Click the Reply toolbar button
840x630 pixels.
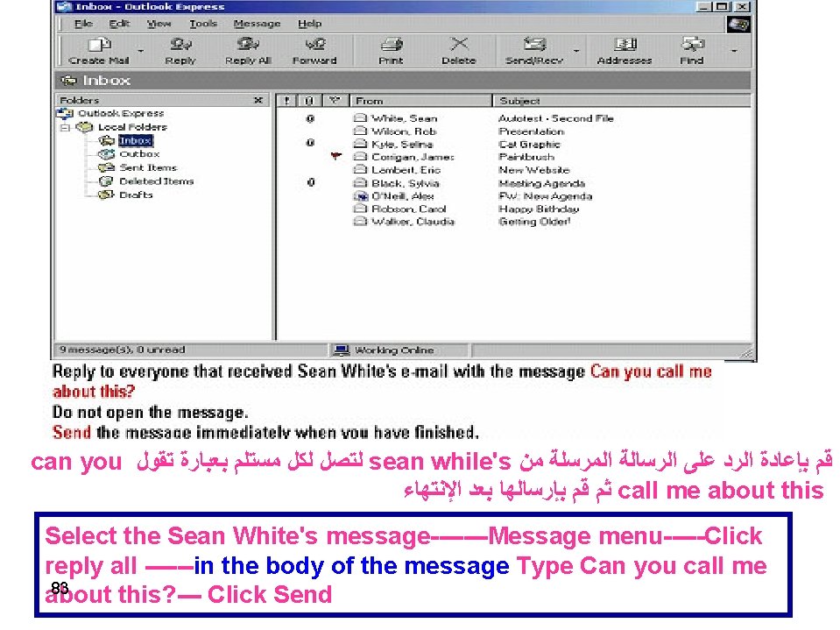[x=180, y=51]
